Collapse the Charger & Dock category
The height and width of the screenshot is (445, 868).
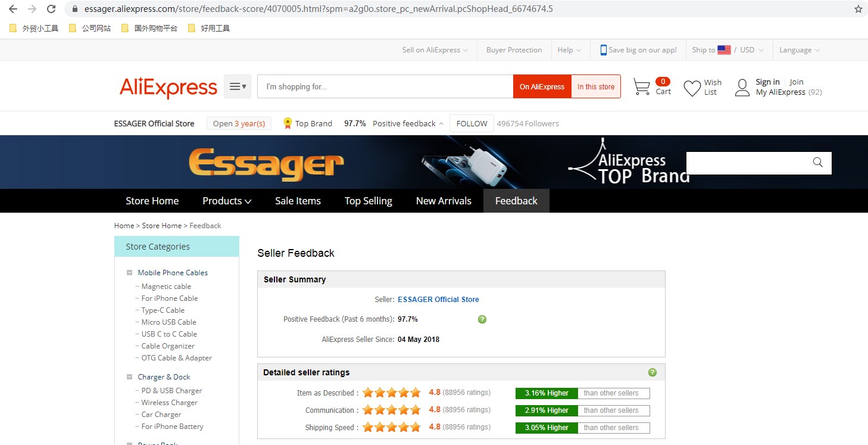click(129, 377)
